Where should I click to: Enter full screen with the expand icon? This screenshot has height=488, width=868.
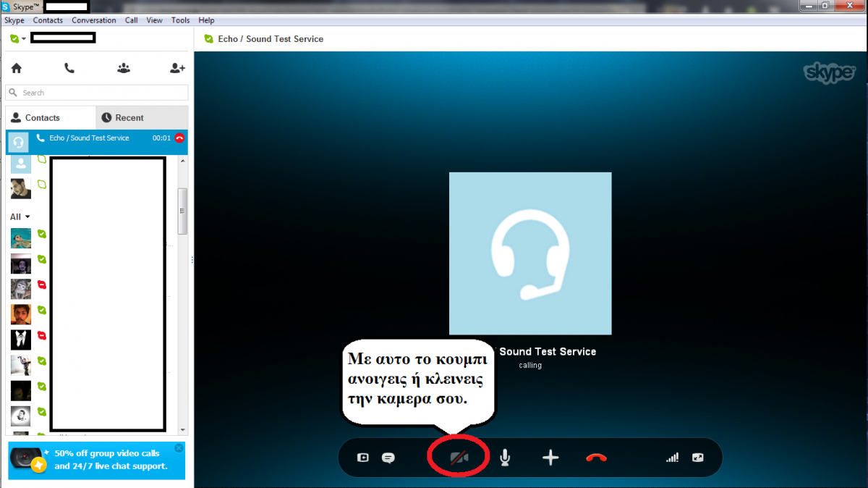697,458
